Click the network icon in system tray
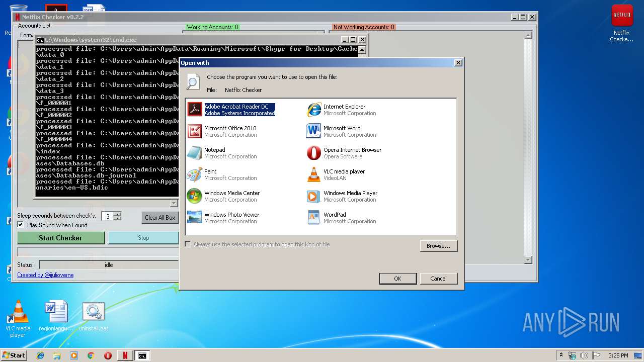The height and width of the screenshot is (362, 644). 573,355
